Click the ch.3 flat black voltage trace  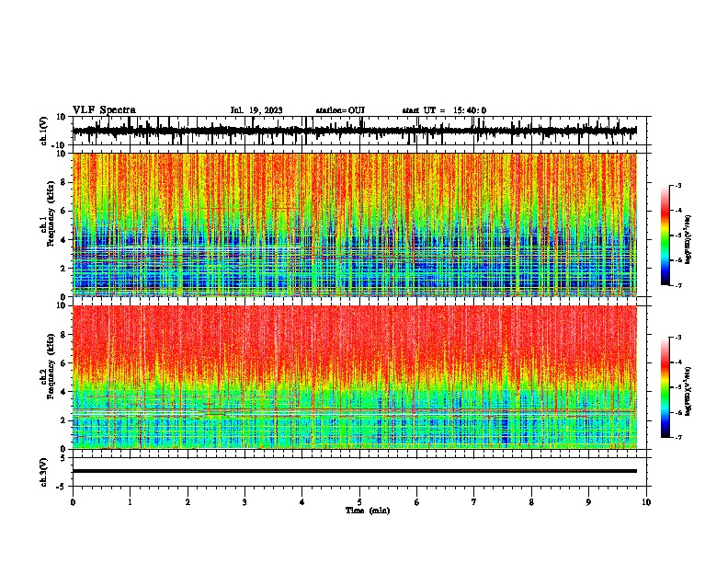(x=354, y=471)
